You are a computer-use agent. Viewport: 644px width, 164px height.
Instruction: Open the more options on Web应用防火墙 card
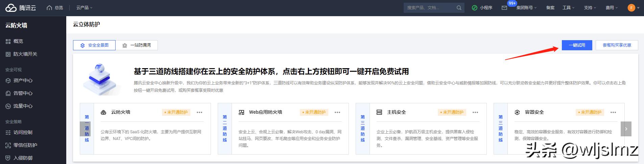(x=337, y=112)
